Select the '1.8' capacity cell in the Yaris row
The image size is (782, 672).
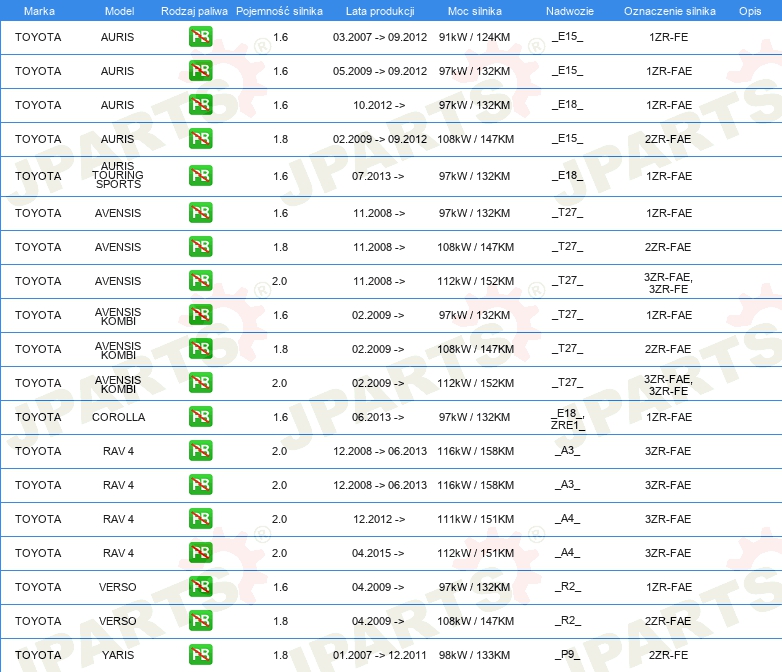(x=281, y=655)
